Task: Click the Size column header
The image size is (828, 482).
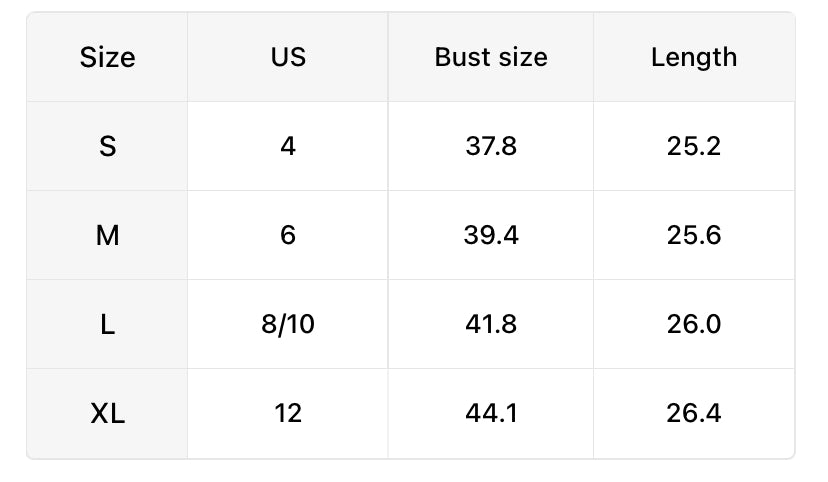Action: coord(107,57)
